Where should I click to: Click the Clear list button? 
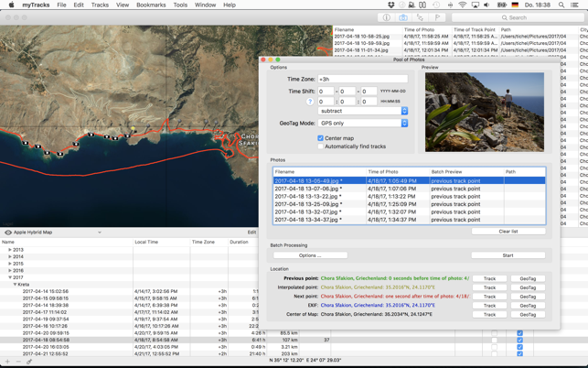(x=508, y=232)
